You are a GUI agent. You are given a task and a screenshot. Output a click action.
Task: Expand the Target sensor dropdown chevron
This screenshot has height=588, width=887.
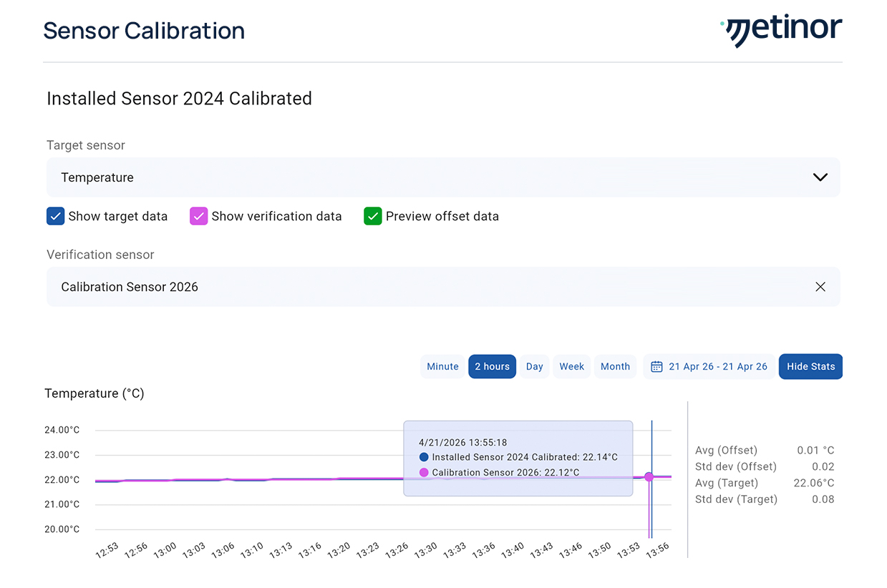point(820,177)
